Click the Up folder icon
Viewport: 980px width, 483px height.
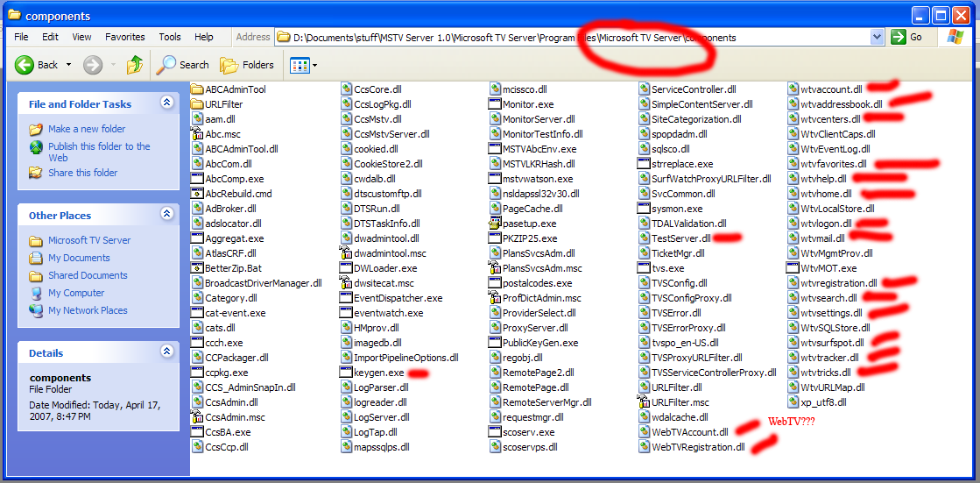[135, 65]
